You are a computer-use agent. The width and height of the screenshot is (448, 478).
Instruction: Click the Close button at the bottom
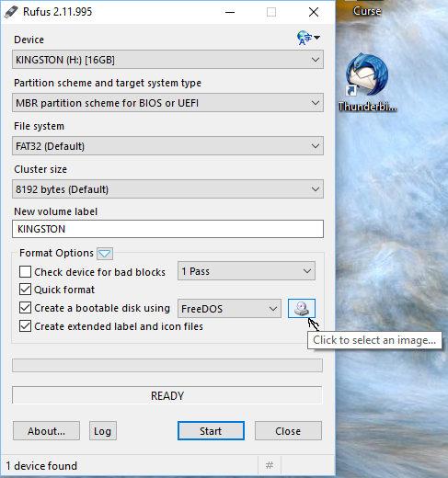[x=288, y=431]
